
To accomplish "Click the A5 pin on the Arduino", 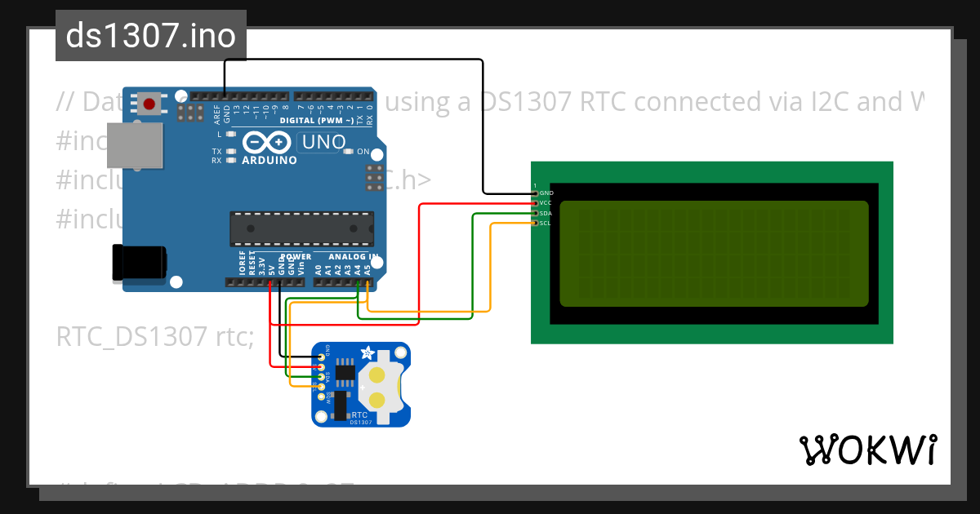I will pos(367,282).
